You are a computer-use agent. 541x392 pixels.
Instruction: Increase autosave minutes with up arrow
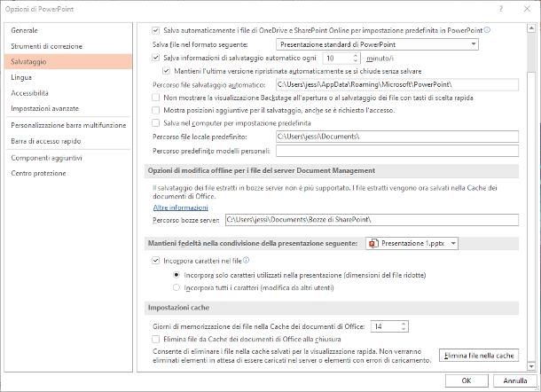[x=356, y=55]
